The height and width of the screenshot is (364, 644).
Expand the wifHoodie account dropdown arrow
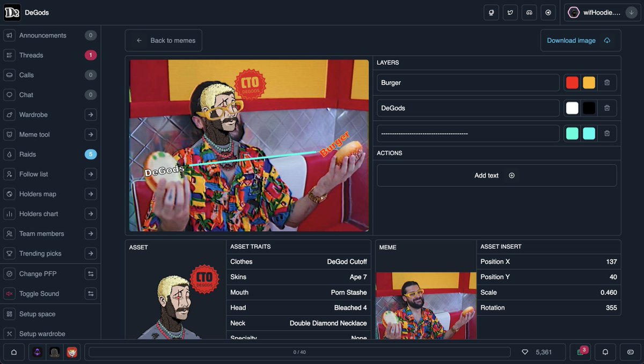point(631,12)
